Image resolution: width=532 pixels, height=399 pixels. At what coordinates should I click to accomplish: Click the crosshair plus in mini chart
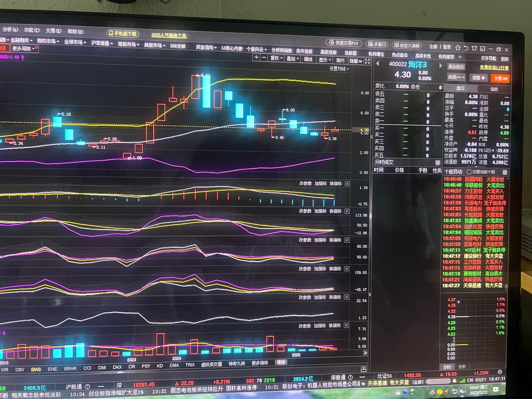coord(459,302)
